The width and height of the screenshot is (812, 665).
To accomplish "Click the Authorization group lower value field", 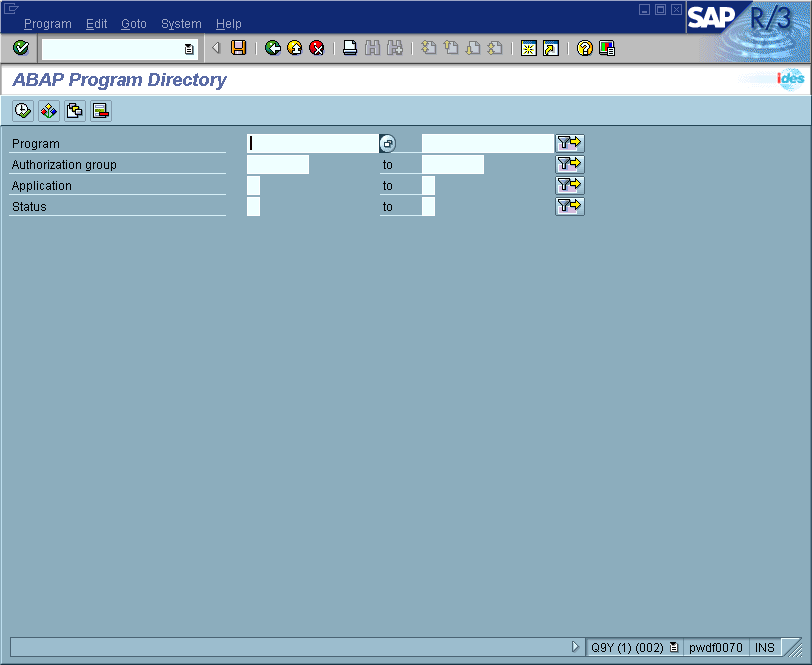I will click(x=278, y=165).
